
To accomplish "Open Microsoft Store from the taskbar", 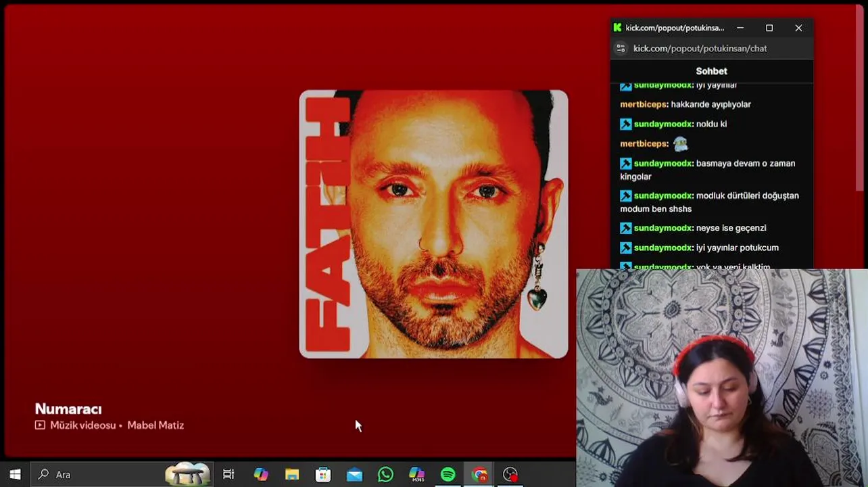I will (x=323, y=475).
